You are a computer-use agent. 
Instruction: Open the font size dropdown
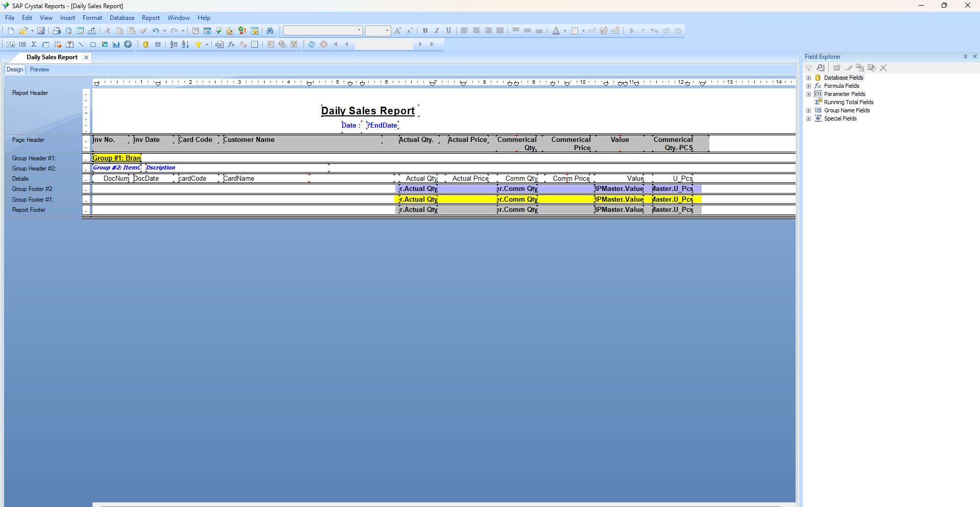(387, 31)
